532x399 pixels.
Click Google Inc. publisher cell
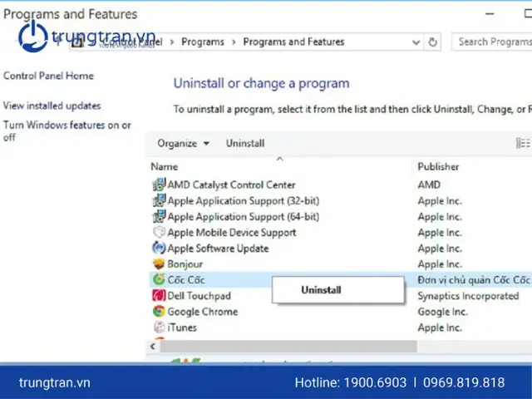click(442, 312)
